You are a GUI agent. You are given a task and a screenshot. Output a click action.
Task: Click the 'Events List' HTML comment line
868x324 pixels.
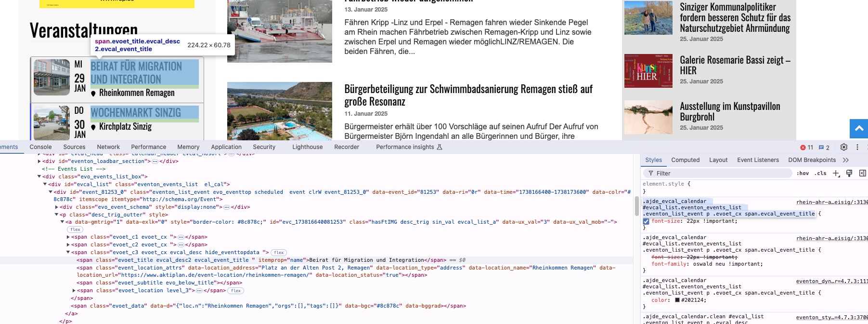click(74, 169)
